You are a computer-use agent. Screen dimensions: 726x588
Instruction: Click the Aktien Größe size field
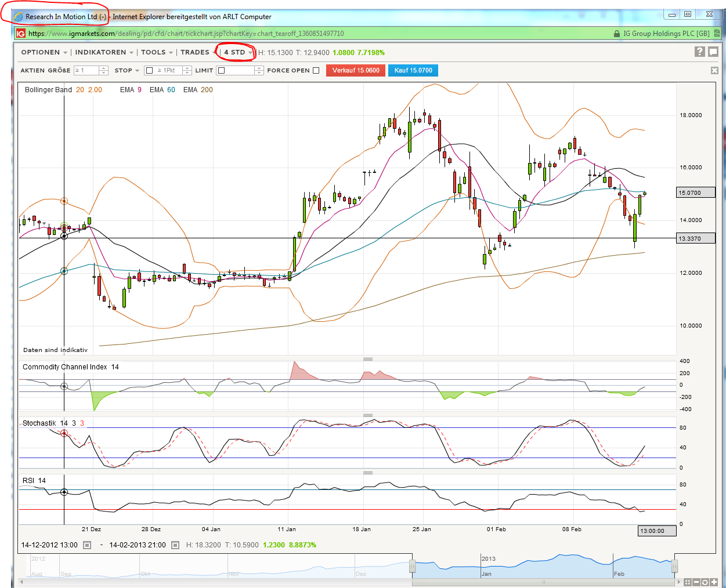click(86, 70)
